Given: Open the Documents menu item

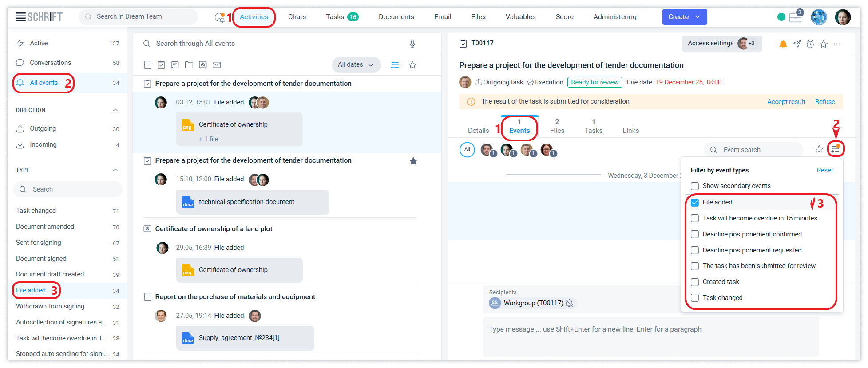Looking at the screenshot, I should click(396, 17).
